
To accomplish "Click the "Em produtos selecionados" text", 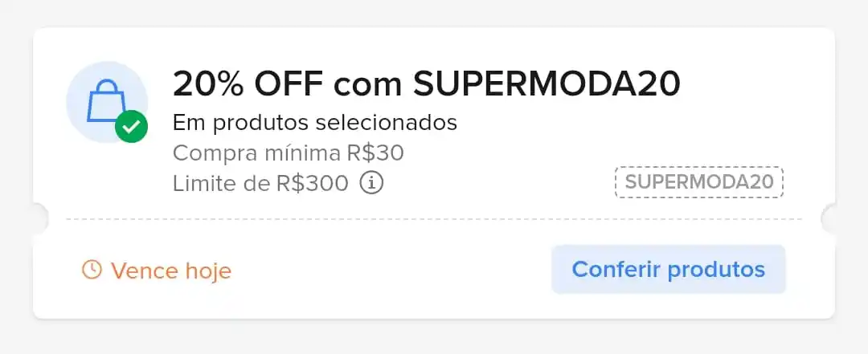I will 315,123.
